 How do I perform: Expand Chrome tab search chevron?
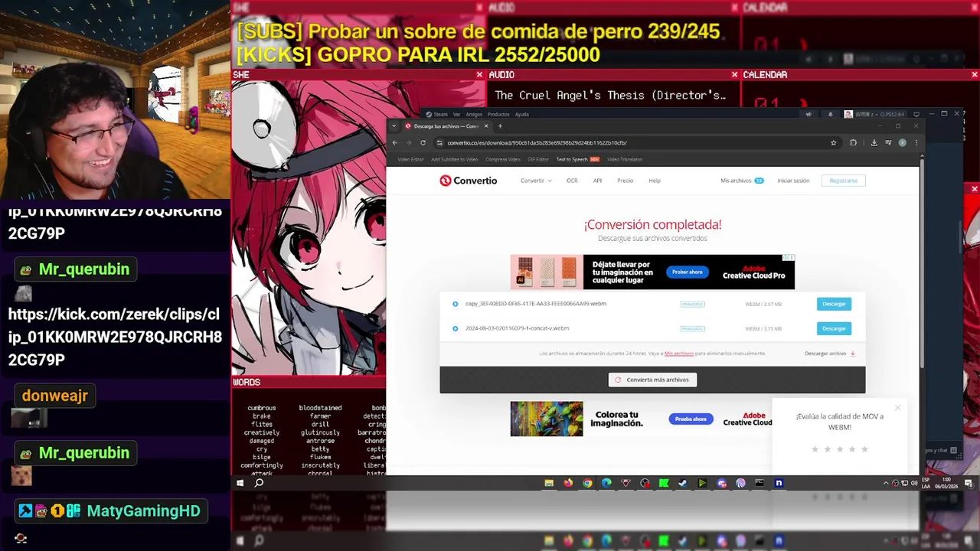click(x=394, y=126)
